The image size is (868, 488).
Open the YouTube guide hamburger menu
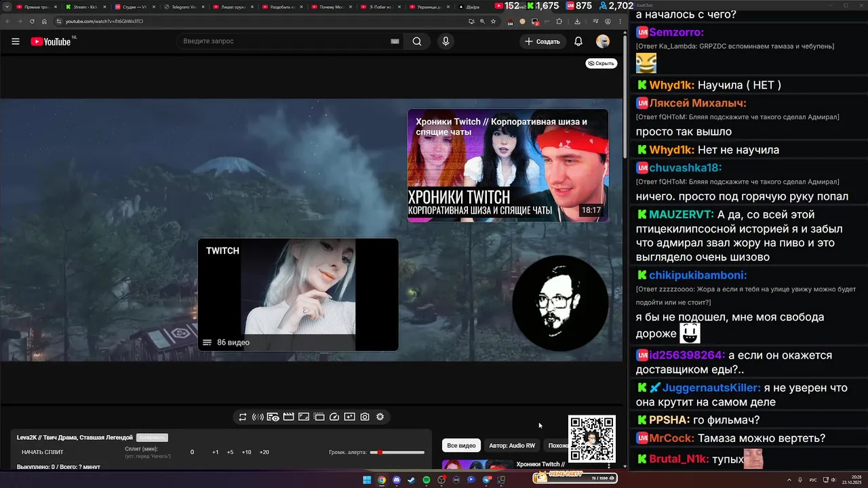(16, 41)
